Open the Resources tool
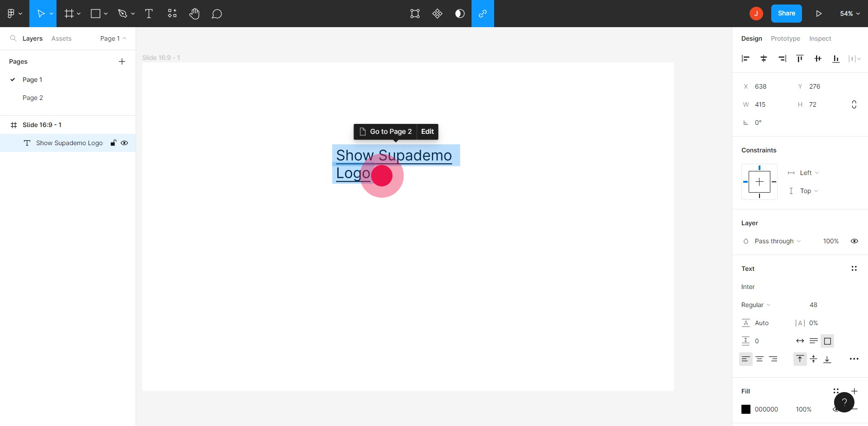 [172, 14]
